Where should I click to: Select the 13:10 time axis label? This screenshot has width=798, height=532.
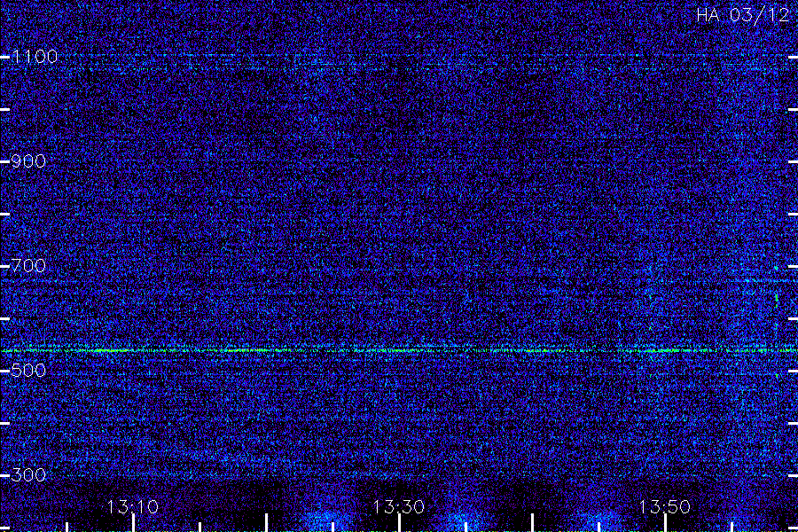[133, 506]
